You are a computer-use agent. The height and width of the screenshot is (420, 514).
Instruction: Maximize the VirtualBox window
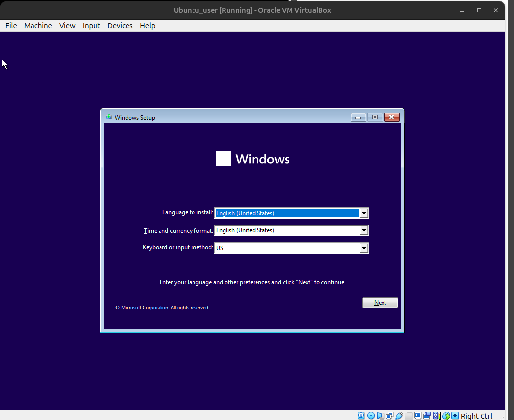[479, 10]
